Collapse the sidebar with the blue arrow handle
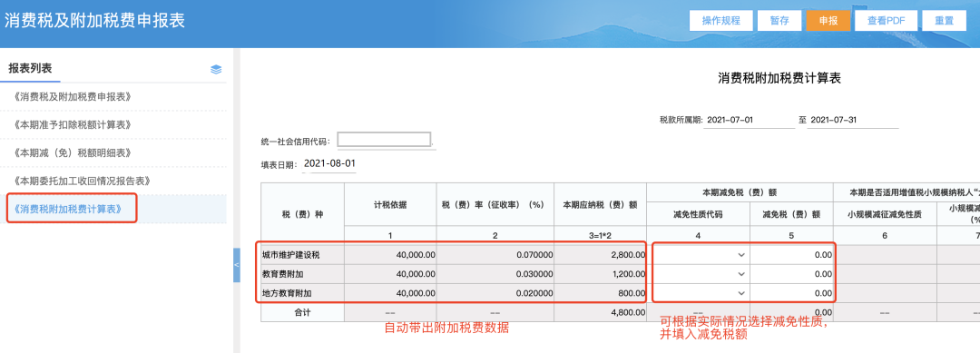The width and height of the screenshot is (980, 353). pos(236,266)
